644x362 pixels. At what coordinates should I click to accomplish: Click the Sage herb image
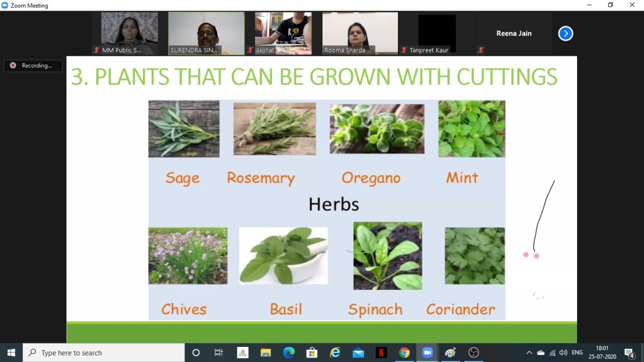point(184,129)
